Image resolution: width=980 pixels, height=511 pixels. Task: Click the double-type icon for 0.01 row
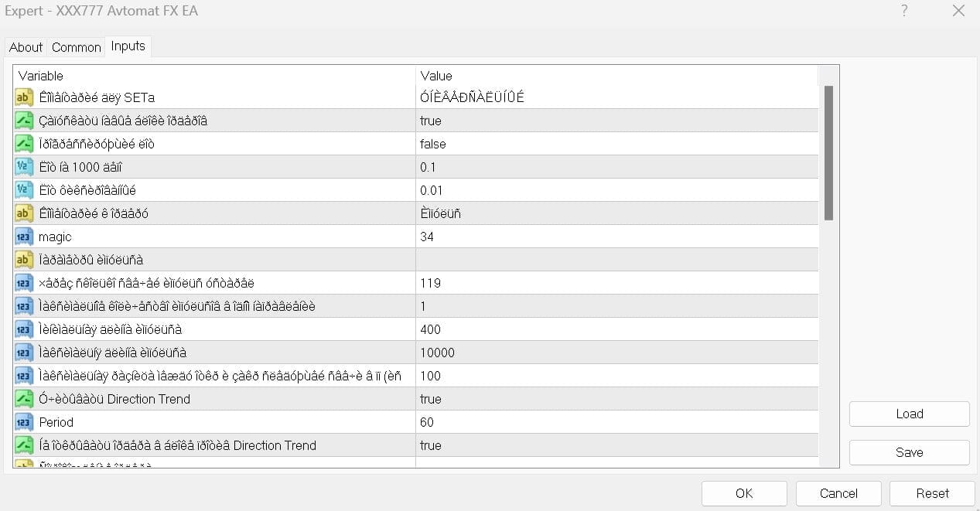point(23,190)
